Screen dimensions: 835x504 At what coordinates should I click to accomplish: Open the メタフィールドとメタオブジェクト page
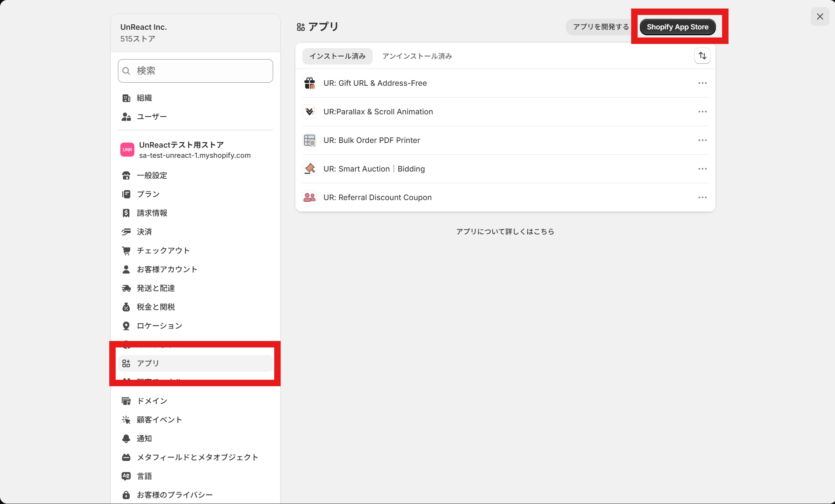pos(195,457)
